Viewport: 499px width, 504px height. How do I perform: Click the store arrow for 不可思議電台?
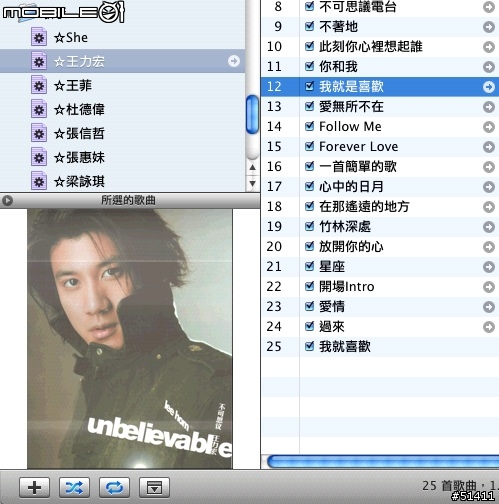[x=489, y=7]
